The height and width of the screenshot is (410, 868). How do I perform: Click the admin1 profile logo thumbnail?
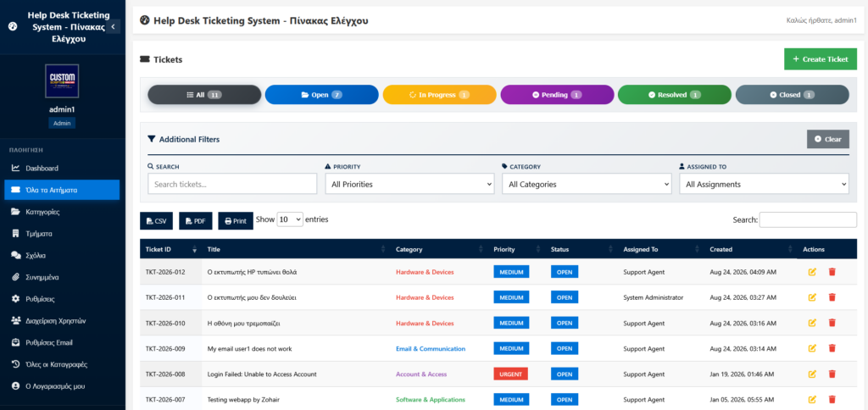point(62,80)
